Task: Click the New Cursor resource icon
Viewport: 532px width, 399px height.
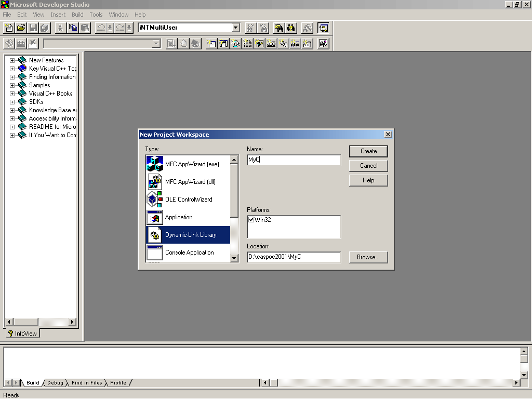Action: (x=235, y=44)
